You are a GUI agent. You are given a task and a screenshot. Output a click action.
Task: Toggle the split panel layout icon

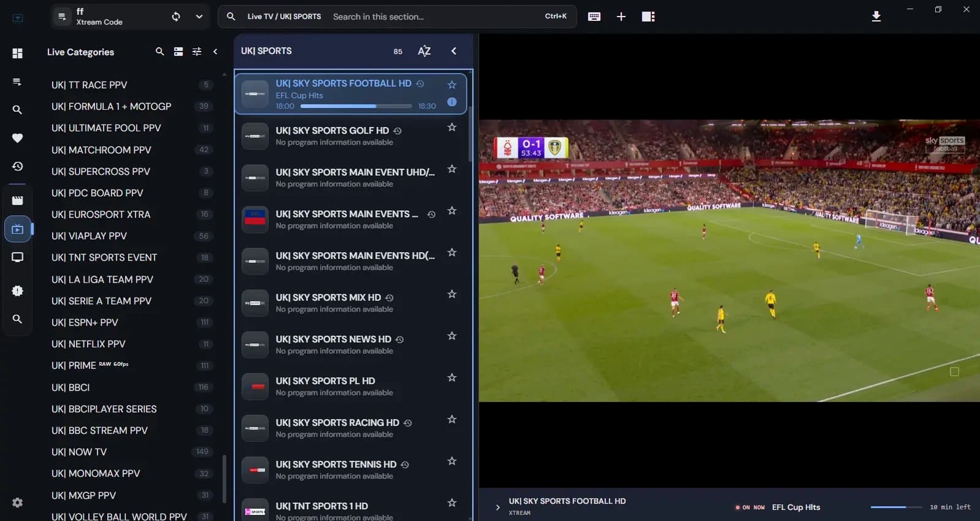(x=648, y=17)
